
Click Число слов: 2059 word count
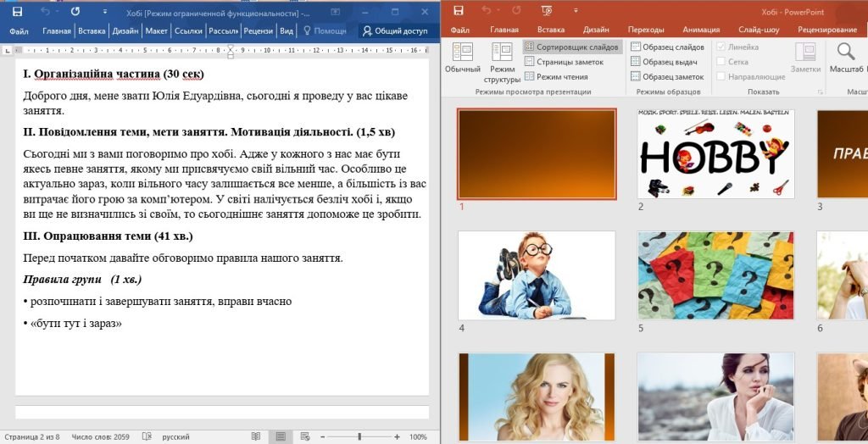pos(100,437)
